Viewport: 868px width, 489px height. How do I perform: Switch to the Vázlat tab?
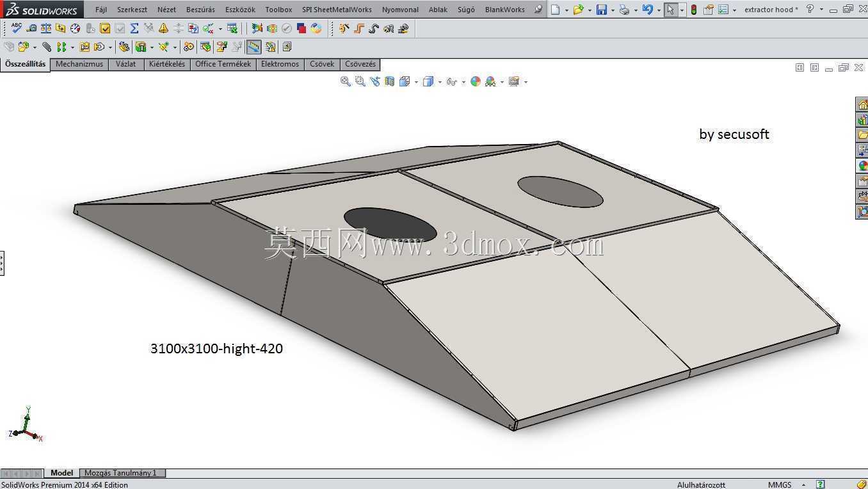[x=126, y=64]
